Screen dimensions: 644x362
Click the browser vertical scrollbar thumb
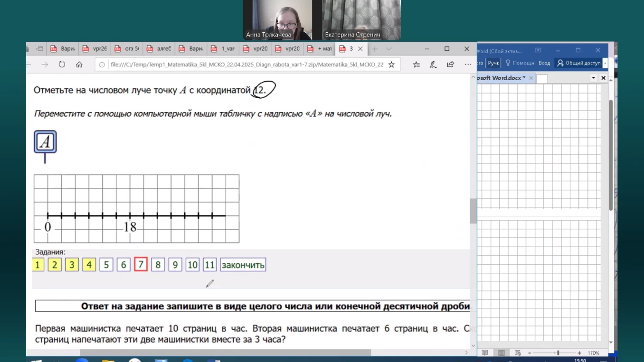point(473,211)
